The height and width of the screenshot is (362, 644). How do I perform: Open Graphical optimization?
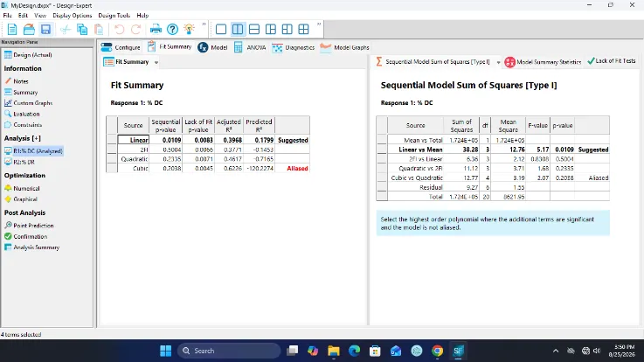(x=21, y=198)
